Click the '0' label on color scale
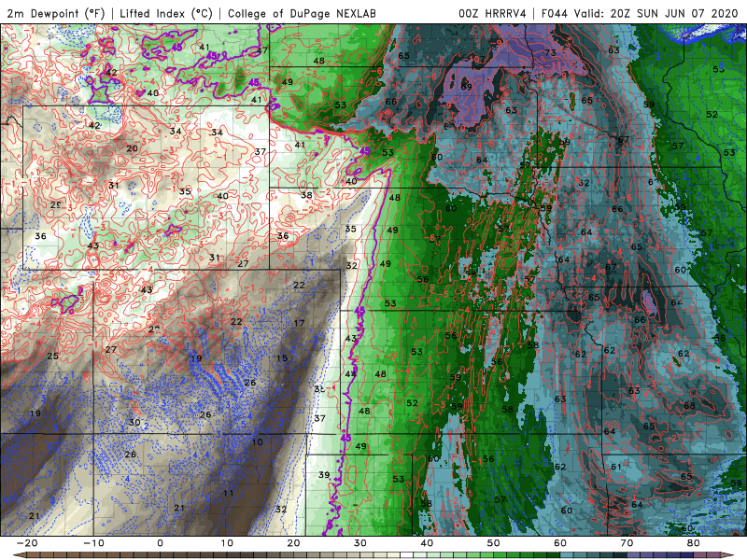Screen dimensions: 747x560 [x=160, y=543]
